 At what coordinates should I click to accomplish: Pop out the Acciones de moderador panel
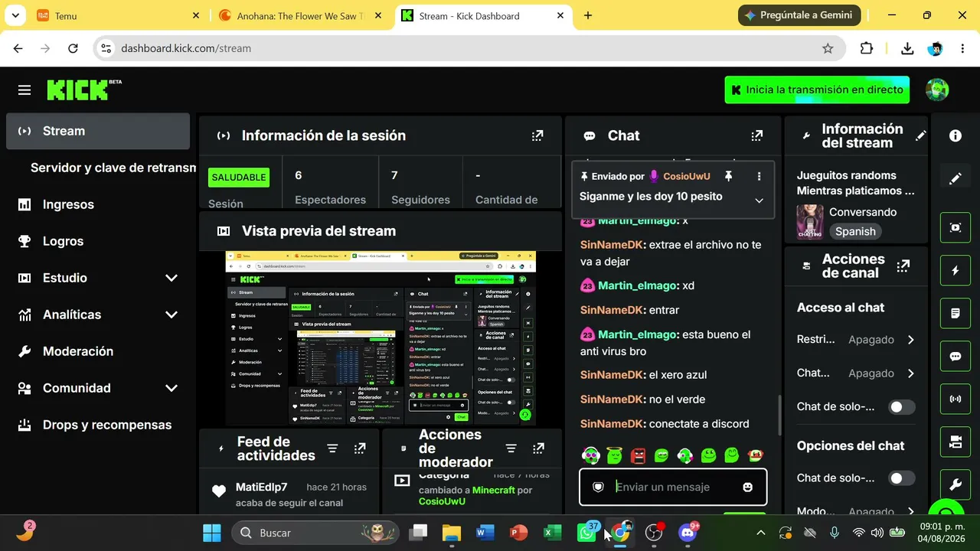[x=538, y=448]
